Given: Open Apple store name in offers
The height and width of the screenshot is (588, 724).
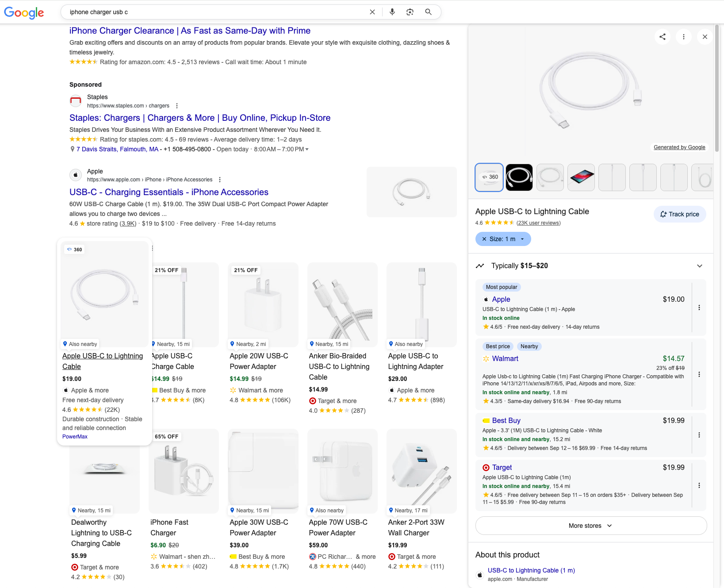Looking at the screenshot, I should click(501, 300).
